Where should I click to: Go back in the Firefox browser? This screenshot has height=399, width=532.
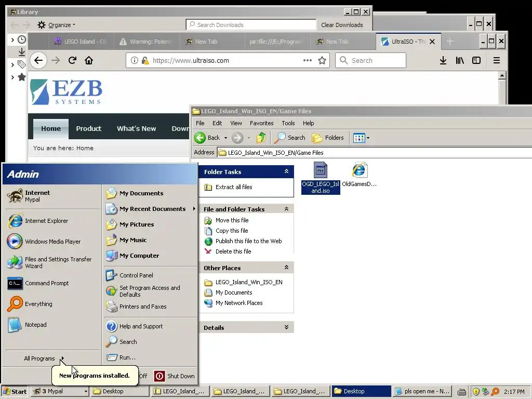coord(38,60)
